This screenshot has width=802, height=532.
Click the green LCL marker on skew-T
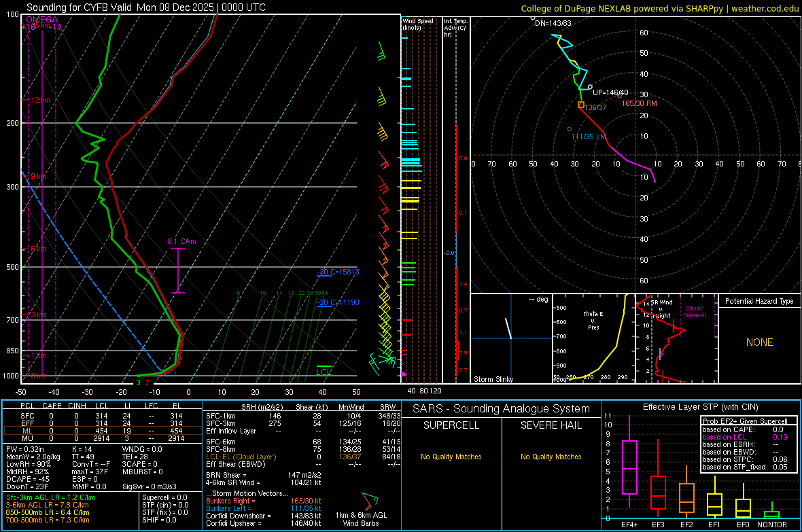324,372
